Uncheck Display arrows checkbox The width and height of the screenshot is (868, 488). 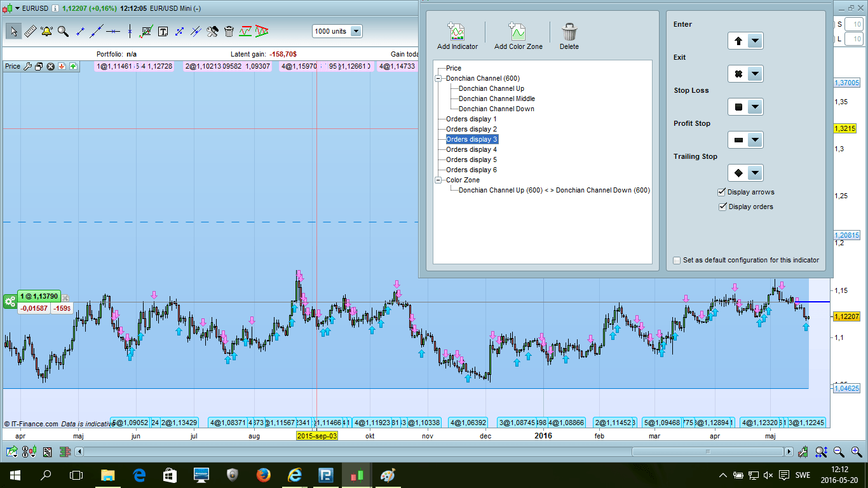click(722, 192)
